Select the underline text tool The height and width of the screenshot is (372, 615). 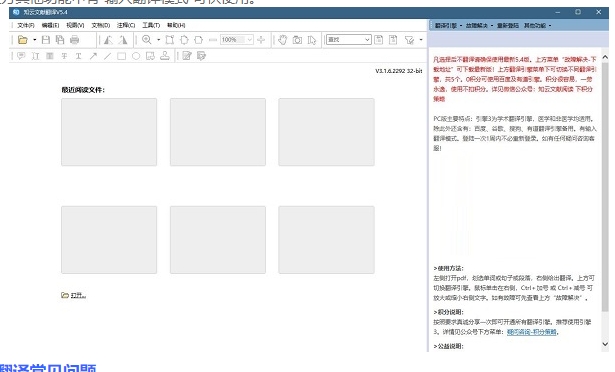coord(78,56)
